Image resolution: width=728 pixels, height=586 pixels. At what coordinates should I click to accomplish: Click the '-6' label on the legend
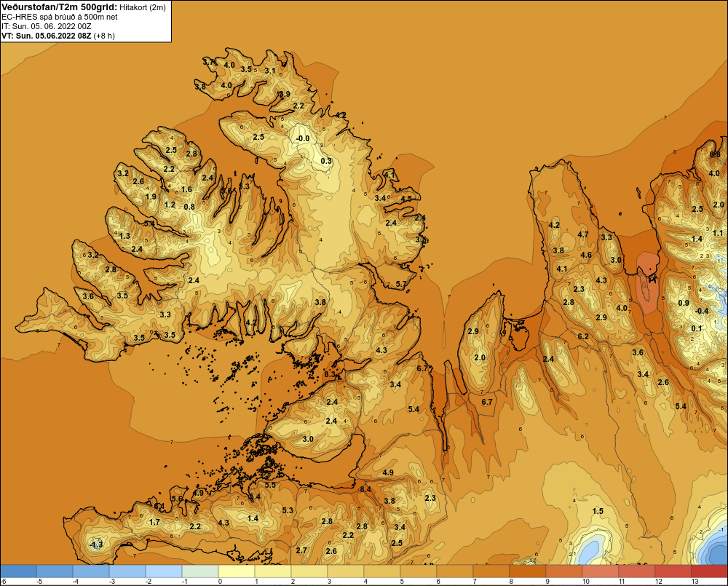pyautogui.click(x=3, y=582)
